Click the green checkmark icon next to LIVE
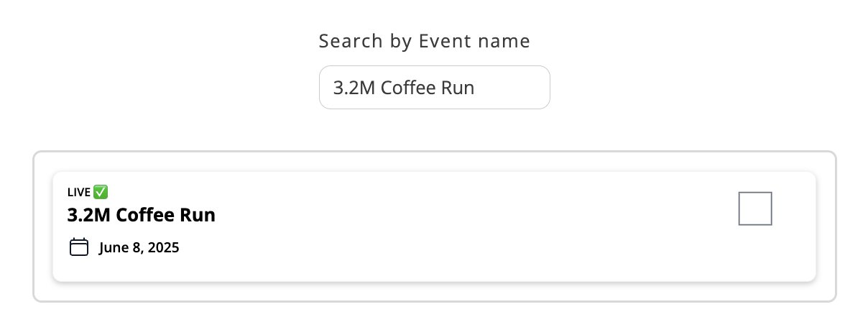Screen dimensions: 868x335 pyautogui.click(x=101, y=192)
